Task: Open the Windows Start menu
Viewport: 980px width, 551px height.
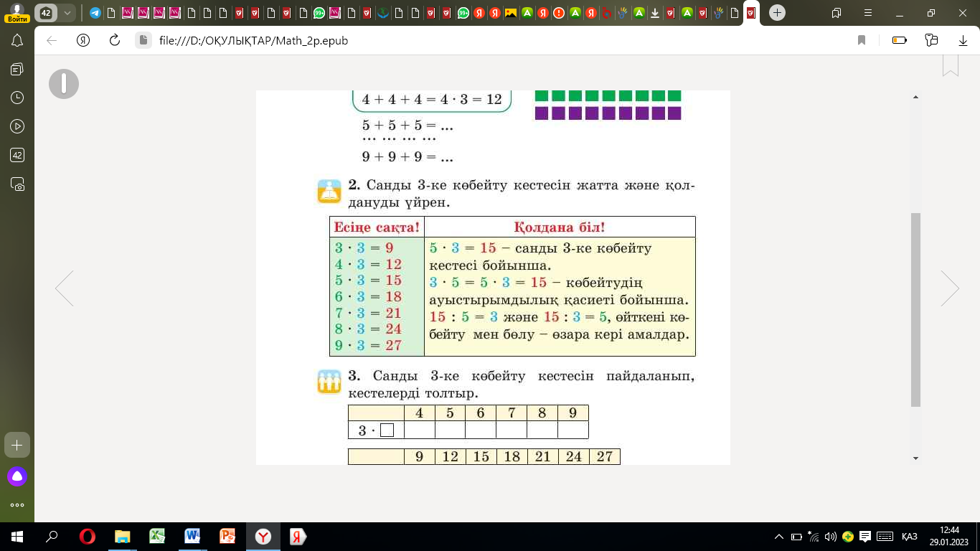Action: click(x=17, y=537)
